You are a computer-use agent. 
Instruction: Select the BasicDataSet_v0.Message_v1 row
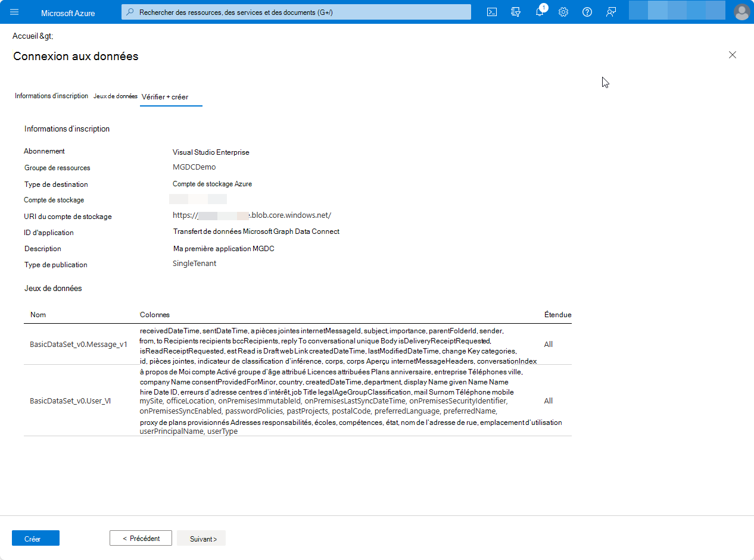[79, 344]
